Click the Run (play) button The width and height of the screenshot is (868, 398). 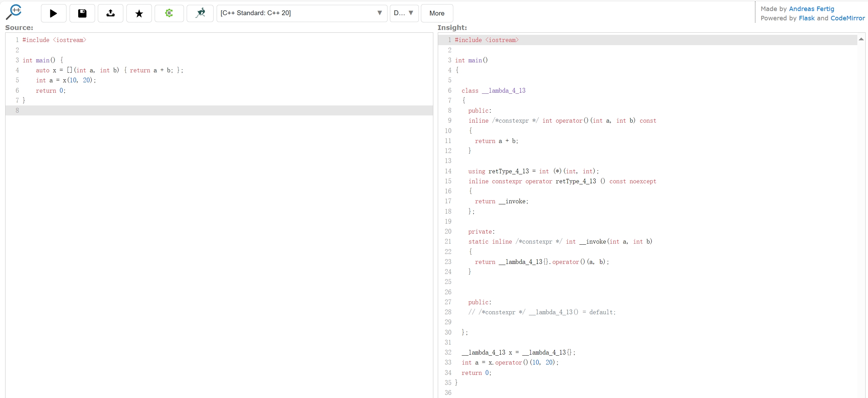pos(53,13)
